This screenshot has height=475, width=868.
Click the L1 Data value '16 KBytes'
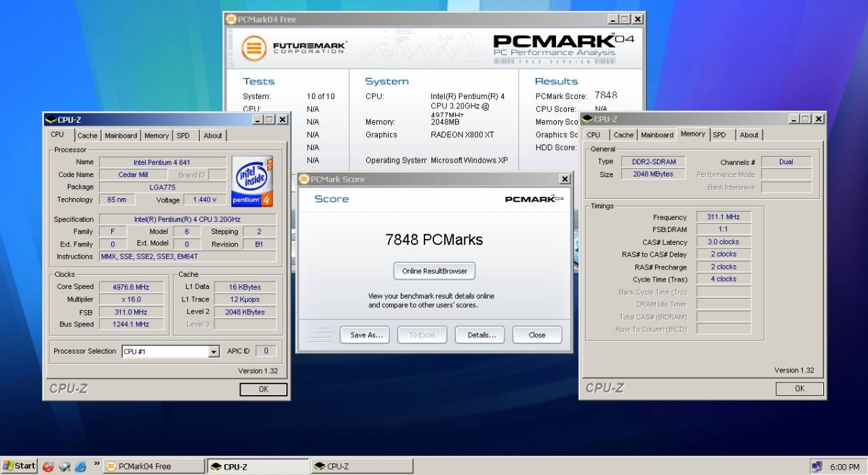244,286
